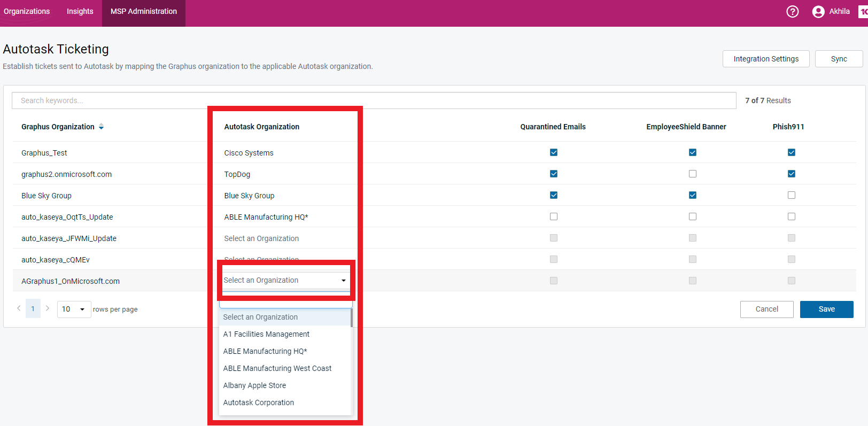Go to the next page arrow
This screenshot has width=868, height=426.
click(x=48, y=308)
